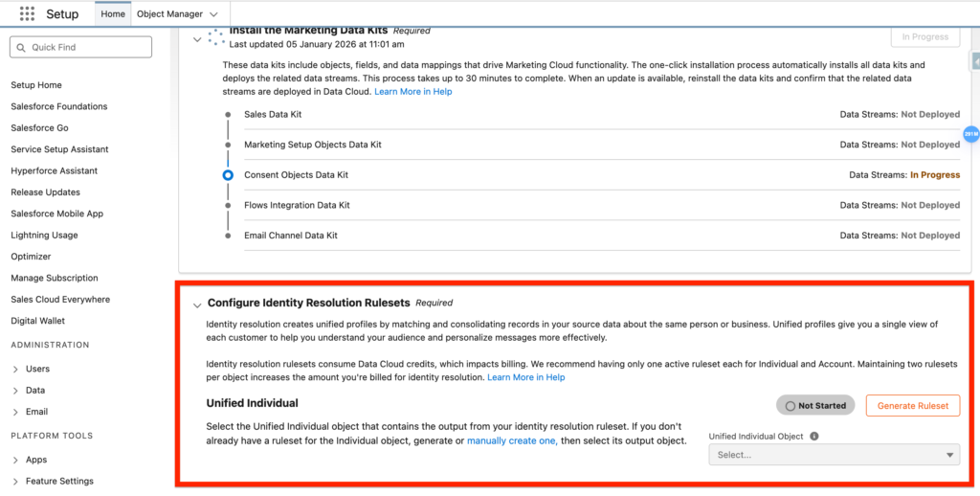Open the App Launcher grid icon

pos(27,14)
